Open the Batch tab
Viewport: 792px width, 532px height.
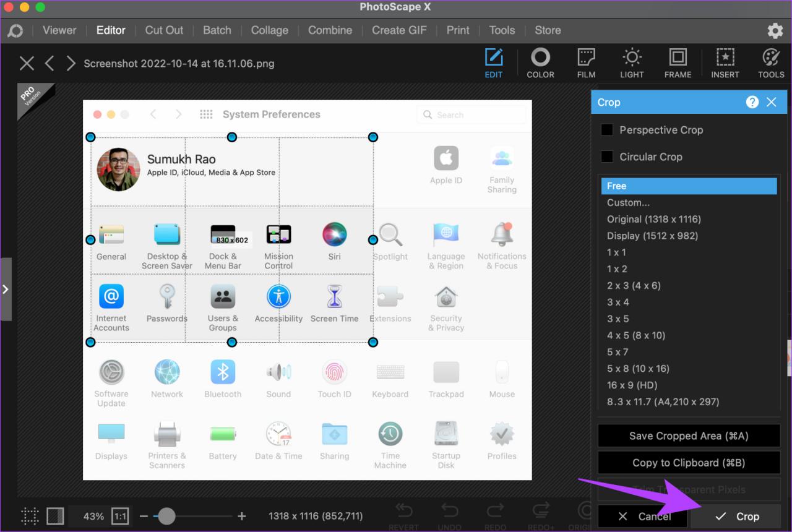coord(217,30)
